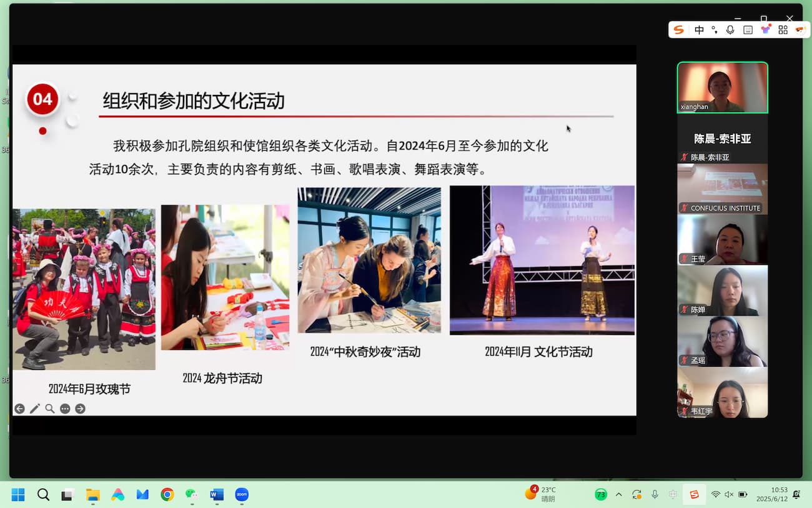
Task: Select the pen annotation tool on slide
Action: (35, 409)
